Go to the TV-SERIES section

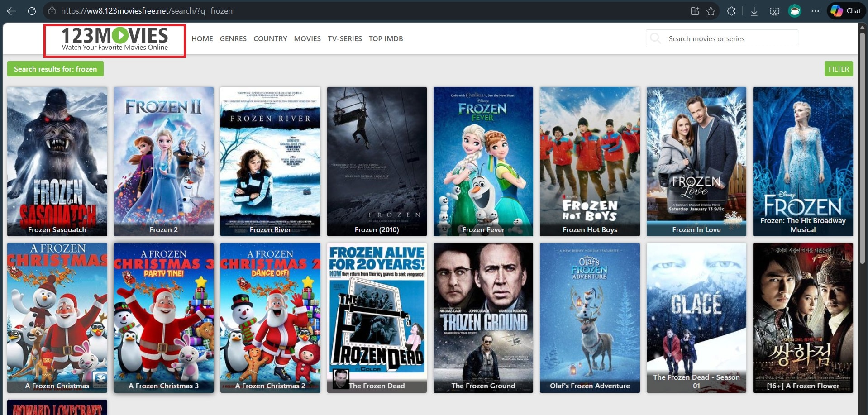coord(344,38)
